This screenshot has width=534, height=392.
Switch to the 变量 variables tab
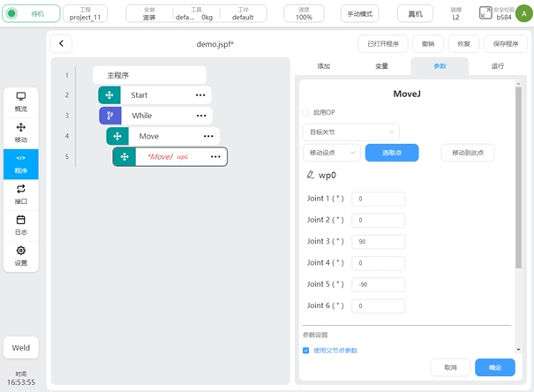point(381,66)
